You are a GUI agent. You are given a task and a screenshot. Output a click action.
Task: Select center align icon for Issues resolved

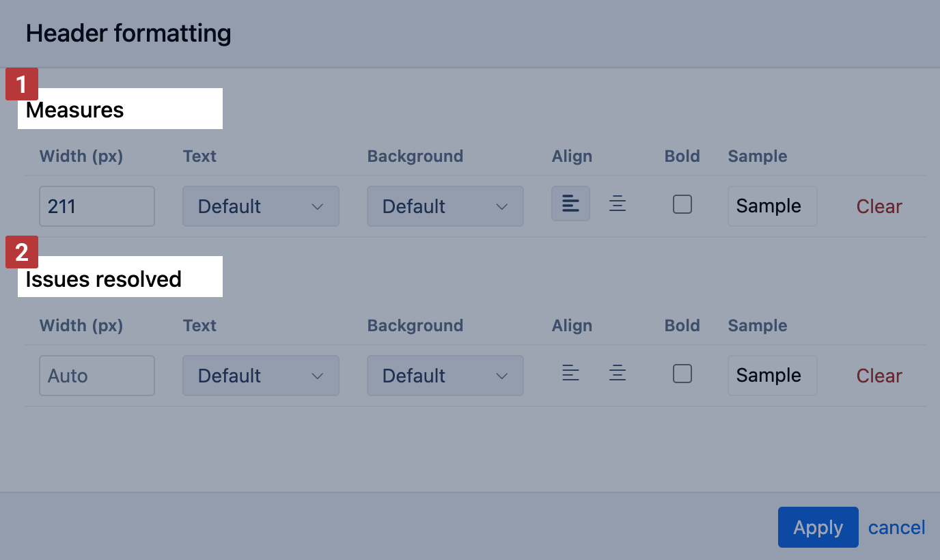click(618, 373)
